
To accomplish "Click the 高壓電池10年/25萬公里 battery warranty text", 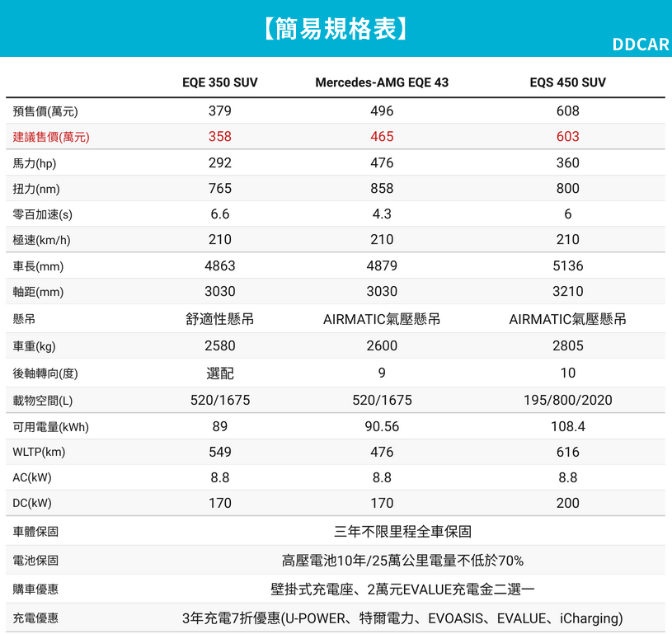I will pyautogui.click(x=402, y=561).
